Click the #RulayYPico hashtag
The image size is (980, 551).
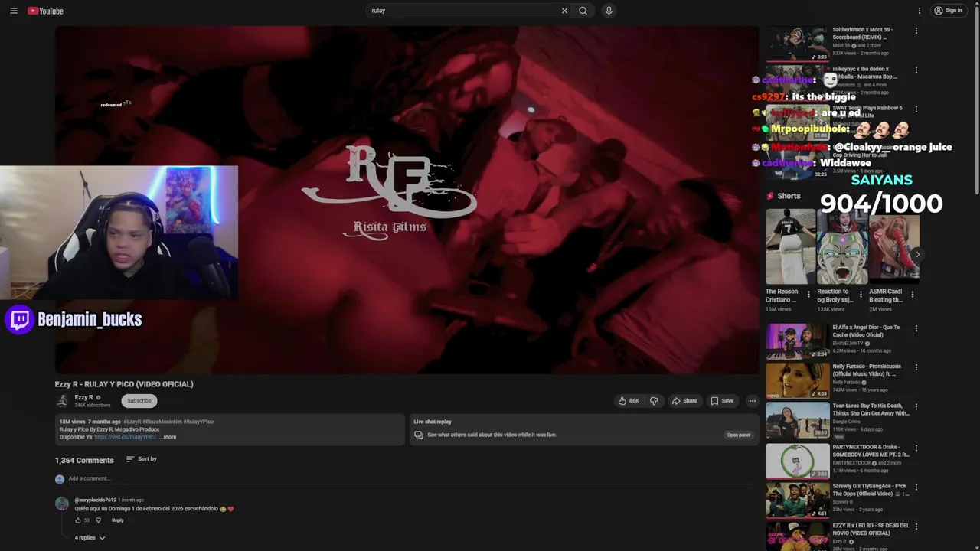[x=198, y=422]
